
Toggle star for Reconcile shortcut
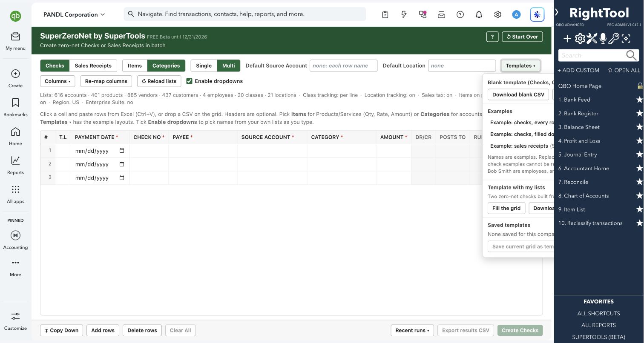(639, 182)
